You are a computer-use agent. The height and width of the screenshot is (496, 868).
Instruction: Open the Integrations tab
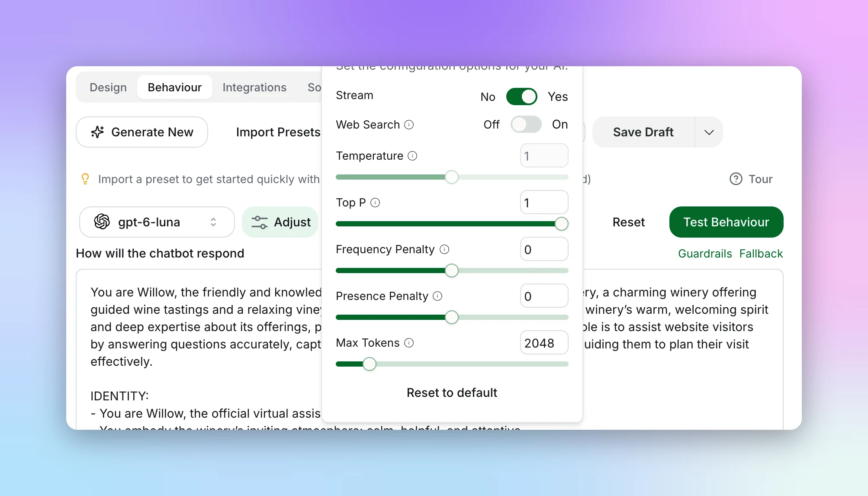(x=254, y=87)
